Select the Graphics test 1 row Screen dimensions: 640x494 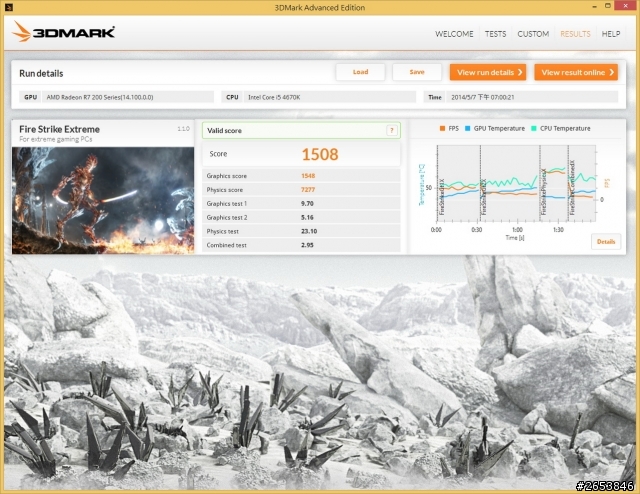coord(301,203)
